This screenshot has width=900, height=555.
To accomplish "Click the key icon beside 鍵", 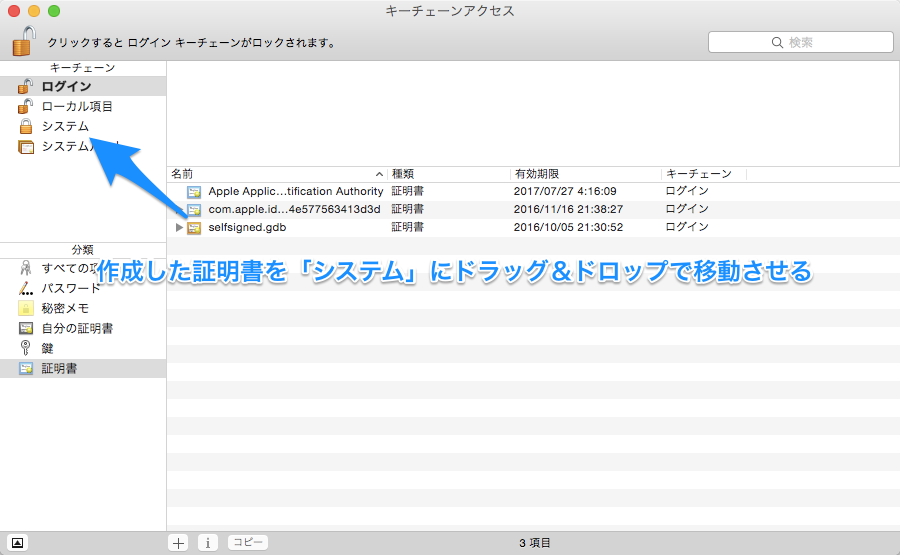I will coord(25,348).
